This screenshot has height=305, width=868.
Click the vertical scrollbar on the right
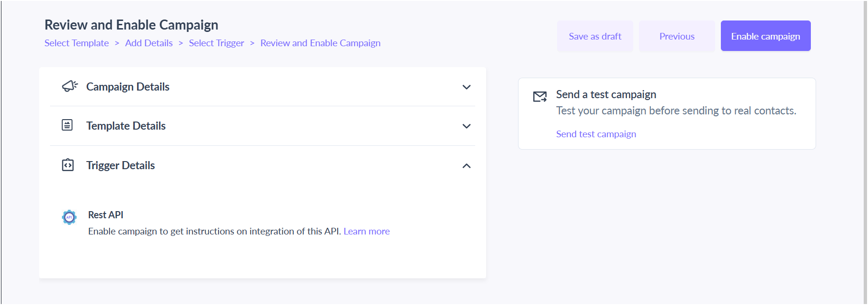coord(865,152)
